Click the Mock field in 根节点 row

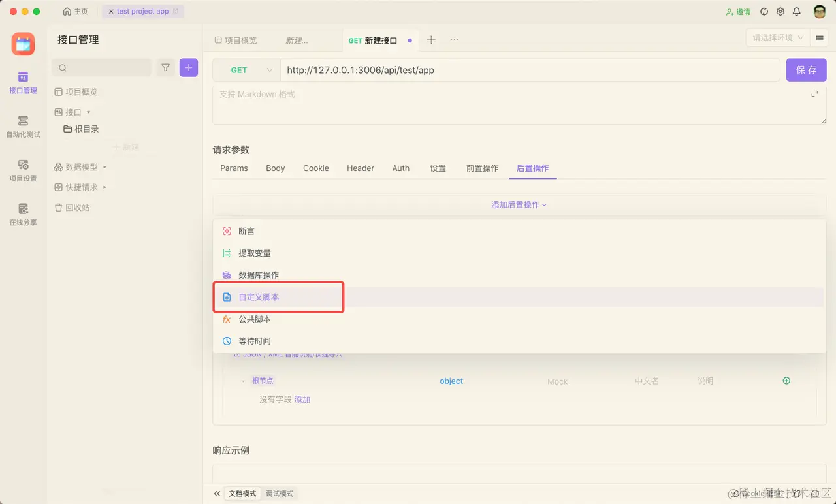558,381
